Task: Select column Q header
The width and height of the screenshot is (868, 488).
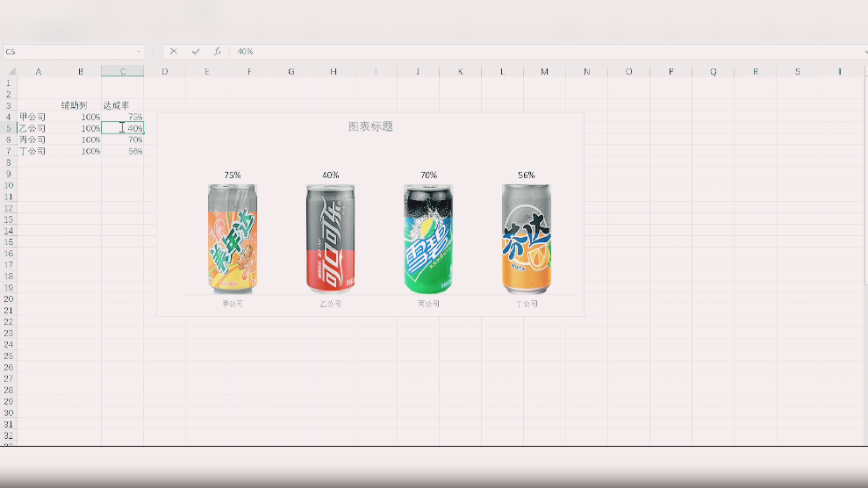Action: point(713,71)
